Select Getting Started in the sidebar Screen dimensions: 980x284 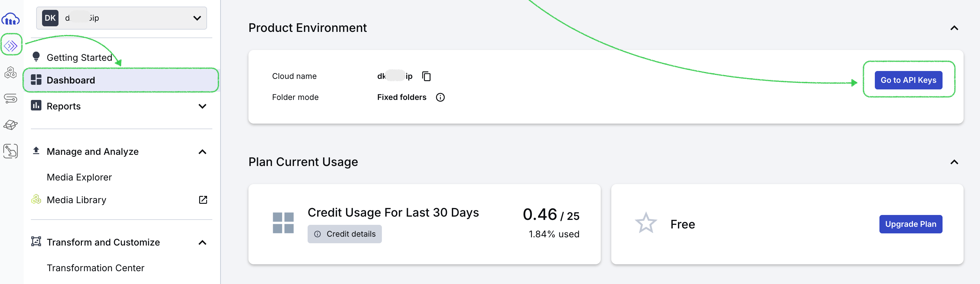pyautogui.click(x=79, y=58)
